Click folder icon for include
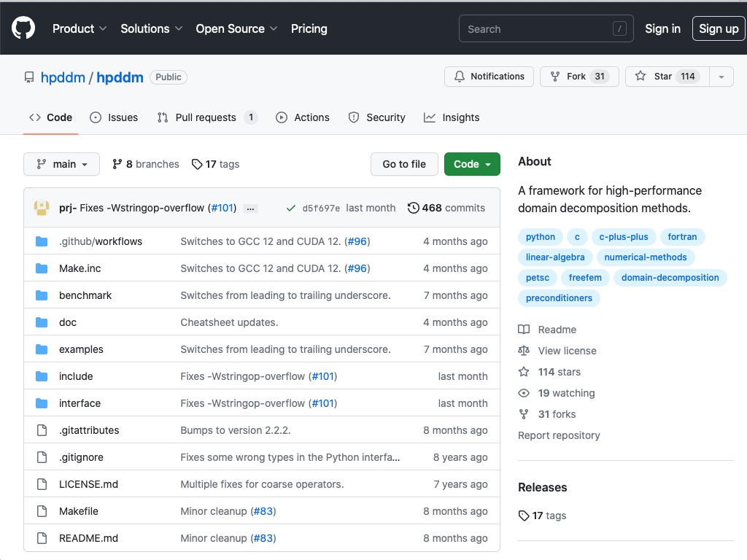747x560 pixels. pos(42,377)
